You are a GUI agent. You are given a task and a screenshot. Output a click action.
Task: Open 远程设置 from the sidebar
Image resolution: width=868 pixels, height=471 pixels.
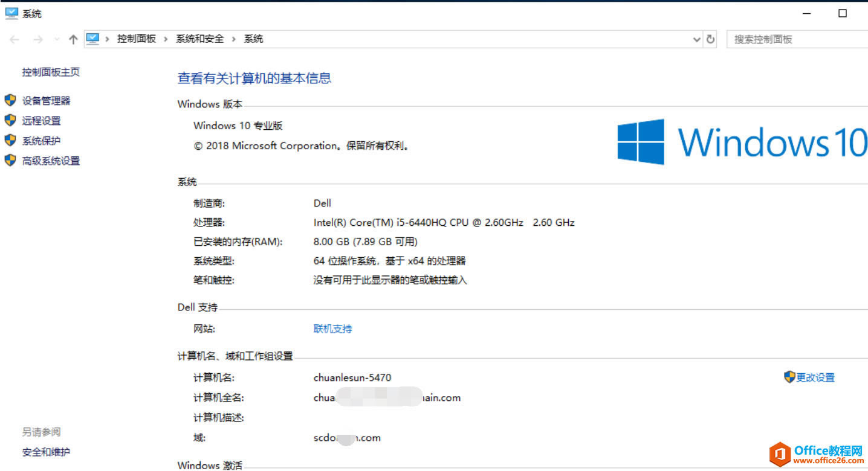click(42, 121)
